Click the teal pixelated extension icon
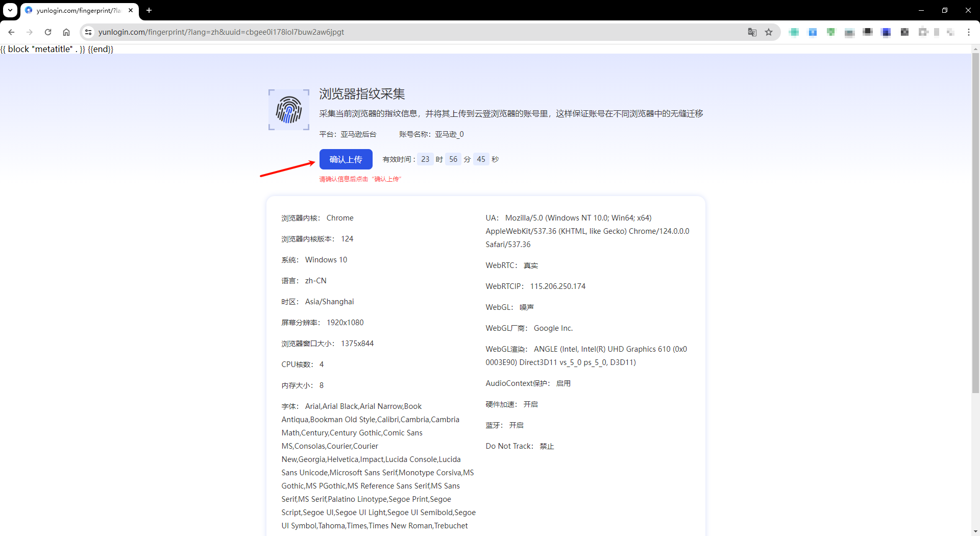The image size is (980, 536). 794,32
